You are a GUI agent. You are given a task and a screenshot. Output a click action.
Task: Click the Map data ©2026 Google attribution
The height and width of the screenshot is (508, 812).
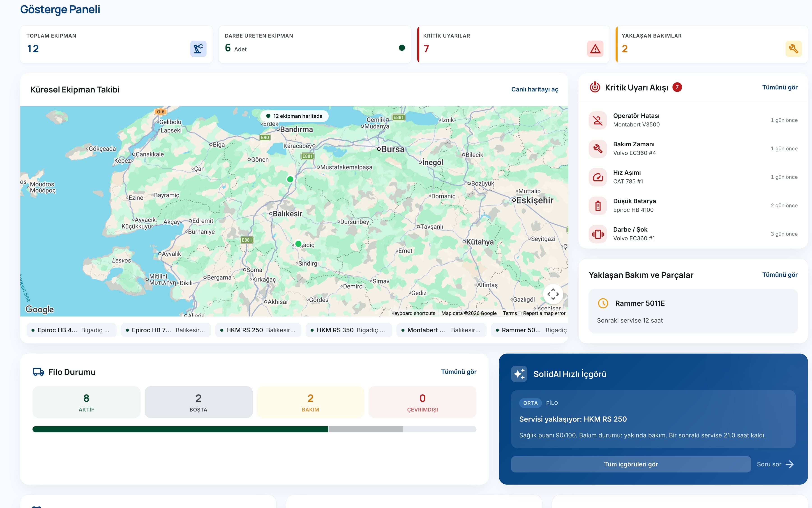coord(469,313)
